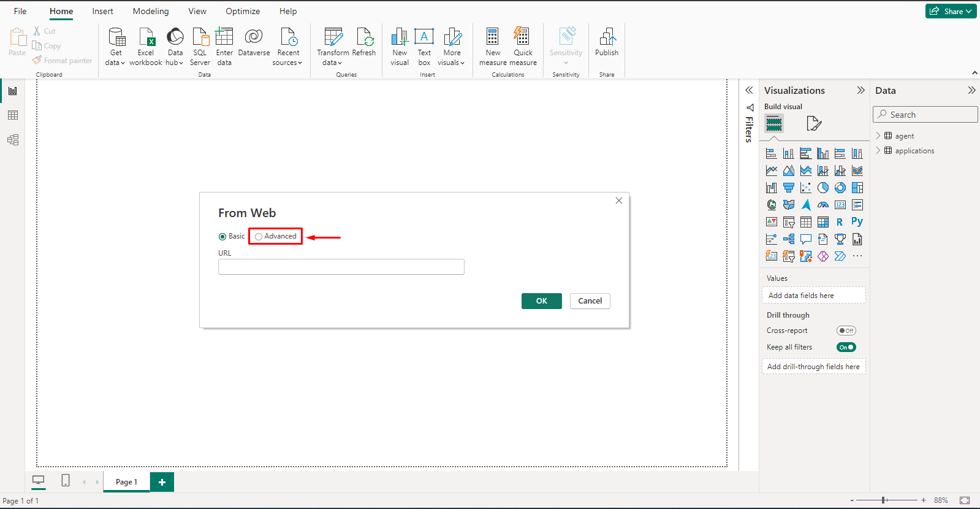Expand the agent table in Data pane
This screenshot has width=980, height=509.
coord(878,136)
